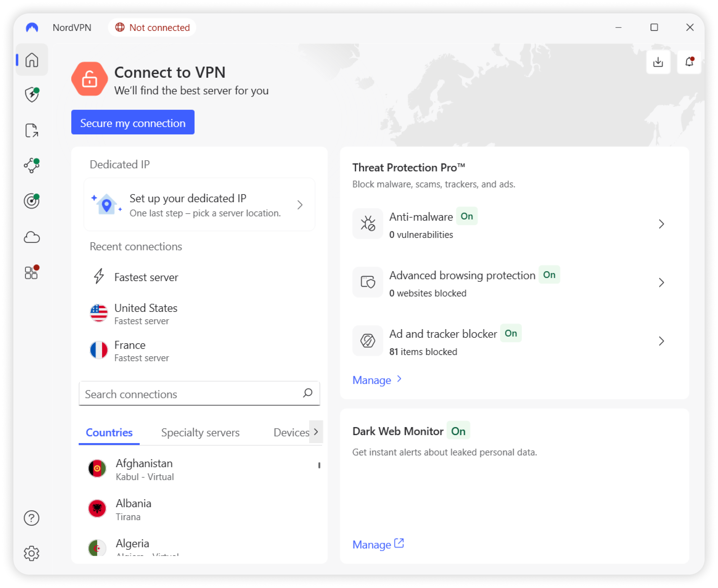Open the apps grid sidebar icon
718x588 pixels.
pos(32,273)
